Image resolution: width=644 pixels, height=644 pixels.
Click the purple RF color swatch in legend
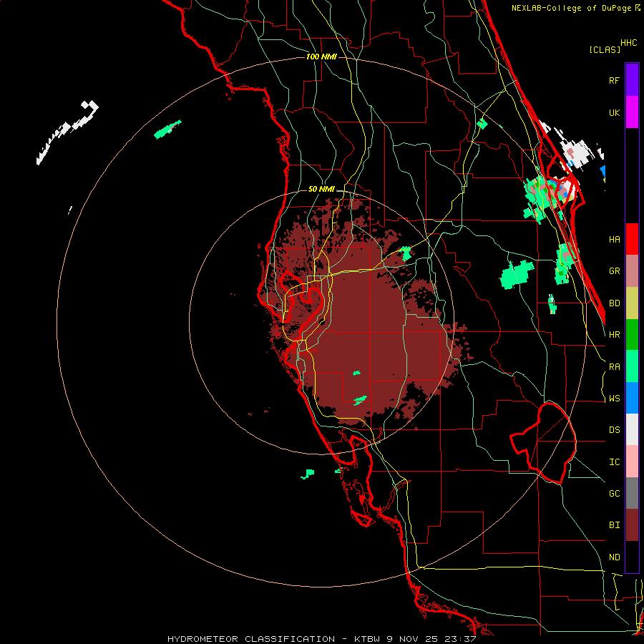(632, 80)
